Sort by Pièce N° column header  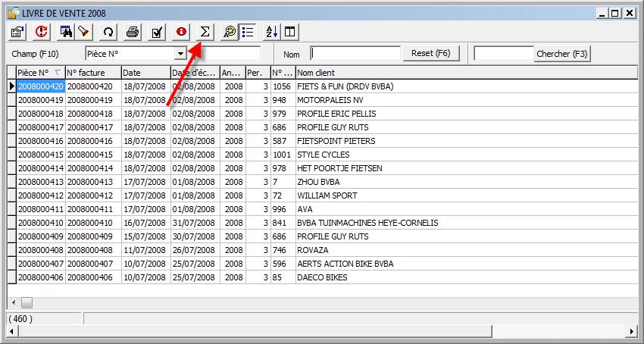41,73
